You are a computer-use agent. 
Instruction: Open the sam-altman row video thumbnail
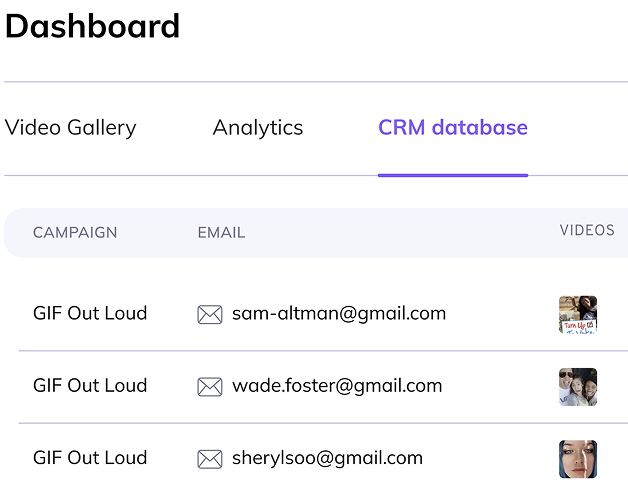click(578, 315)
